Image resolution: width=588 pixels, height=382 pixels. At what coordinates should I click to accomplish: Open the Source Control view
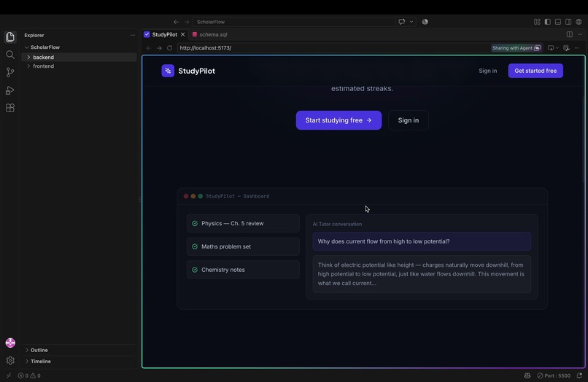[10, 72]
